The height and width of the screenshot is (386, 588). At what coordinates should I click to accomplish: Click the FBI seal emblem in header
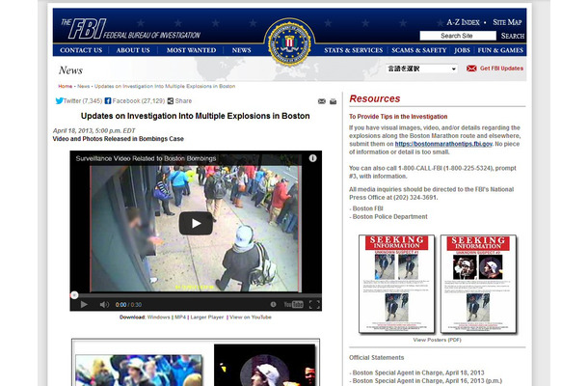pos(289,44)
